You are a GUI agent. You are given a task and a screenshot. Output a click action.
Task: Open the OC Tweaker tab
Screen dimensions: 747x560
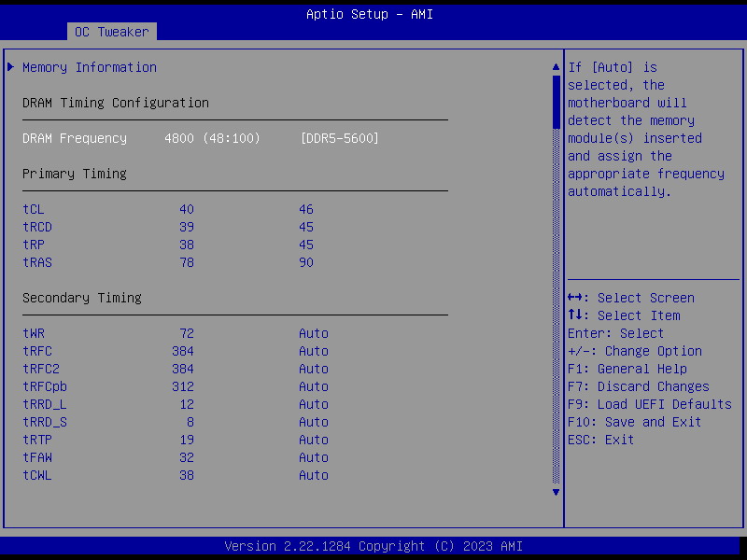click(x=111, y=32)
